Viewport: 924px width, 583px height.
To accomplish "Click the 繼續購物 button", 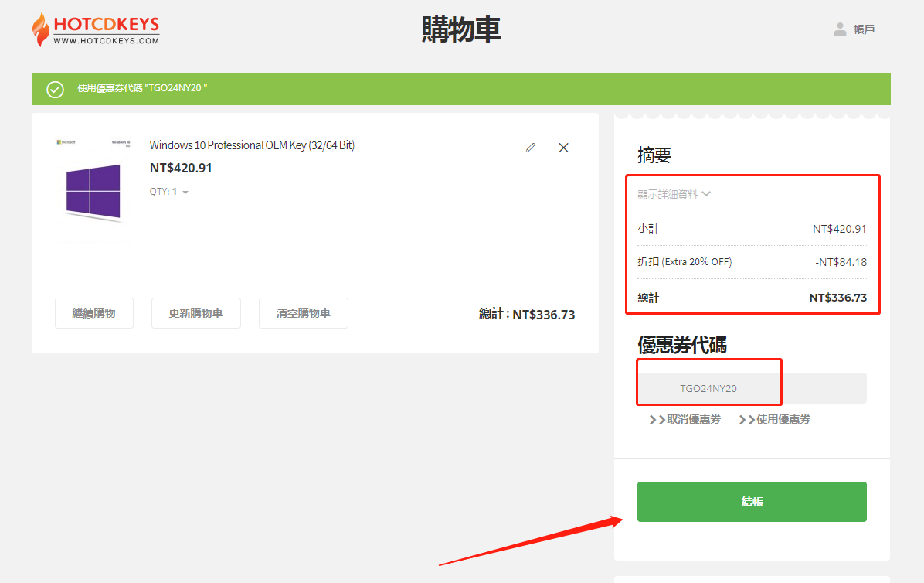I will 94,313.
